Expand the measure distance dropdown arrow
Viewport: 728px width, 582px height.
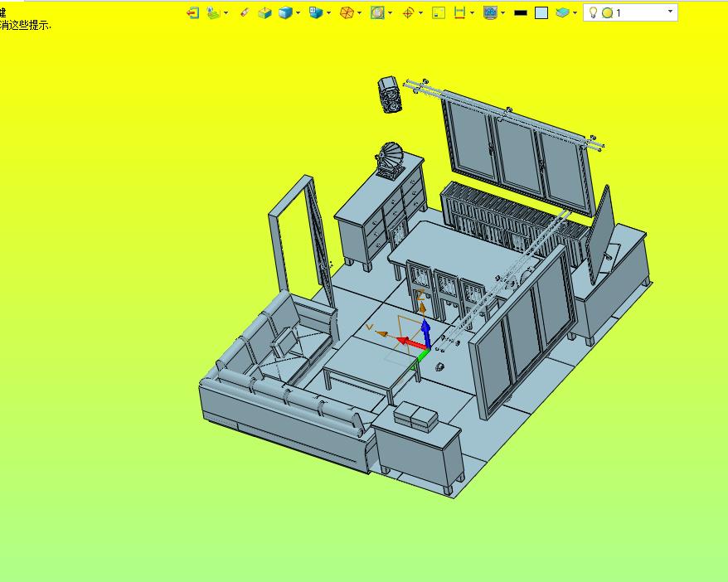point(472,13)
